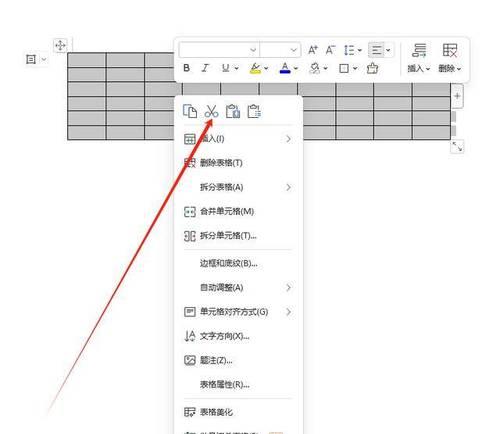The height and width of the screenshot is (434, 500).
Task: Open the font size dropdown
Action: 280,50
